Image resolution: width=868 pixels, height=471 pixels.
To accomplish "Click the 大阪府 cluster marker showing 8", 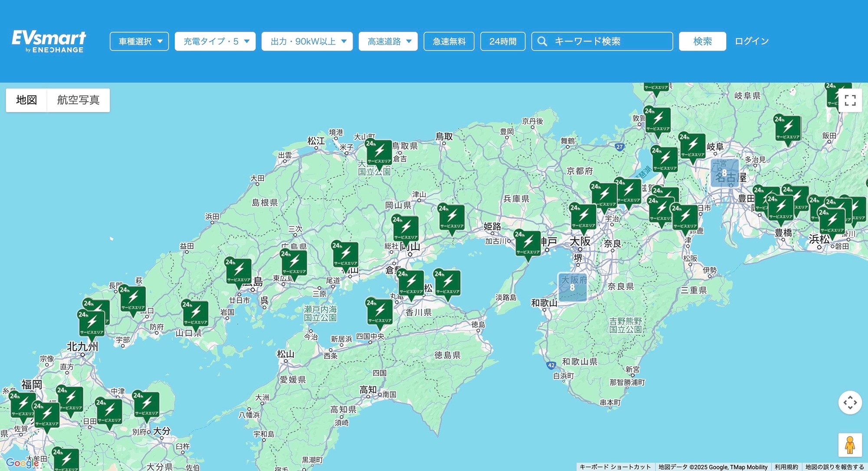I will coord(572,287).
